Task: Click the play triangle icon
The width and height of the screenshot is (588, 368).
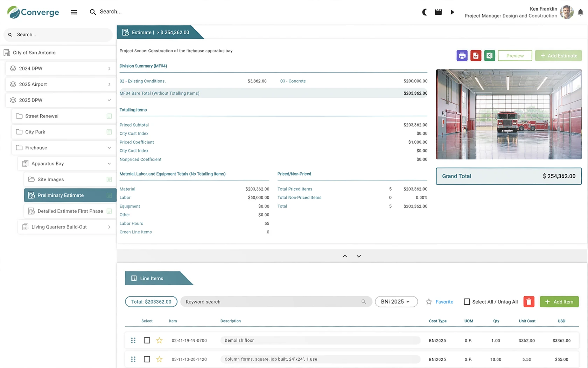Action: click(452, 12)
